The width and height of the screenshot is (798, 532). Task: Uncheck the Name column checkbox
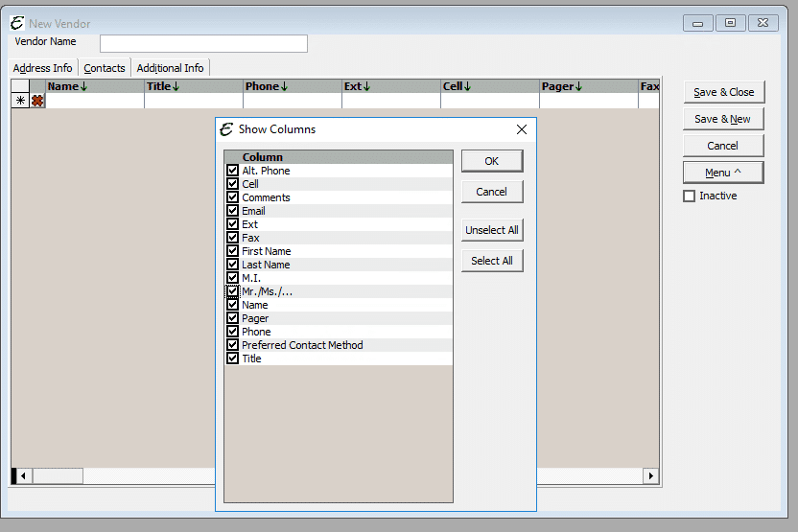tap(232, 305)
